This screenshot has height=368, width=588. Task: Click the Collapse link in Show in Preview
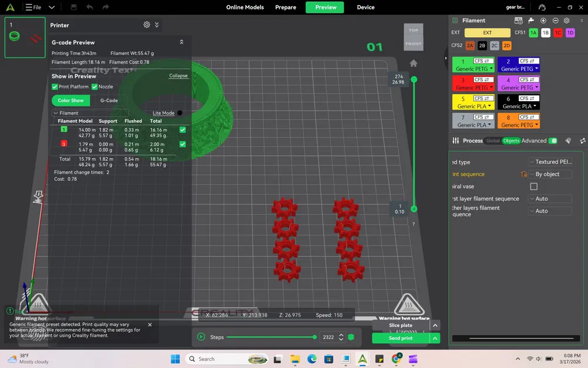178,76
